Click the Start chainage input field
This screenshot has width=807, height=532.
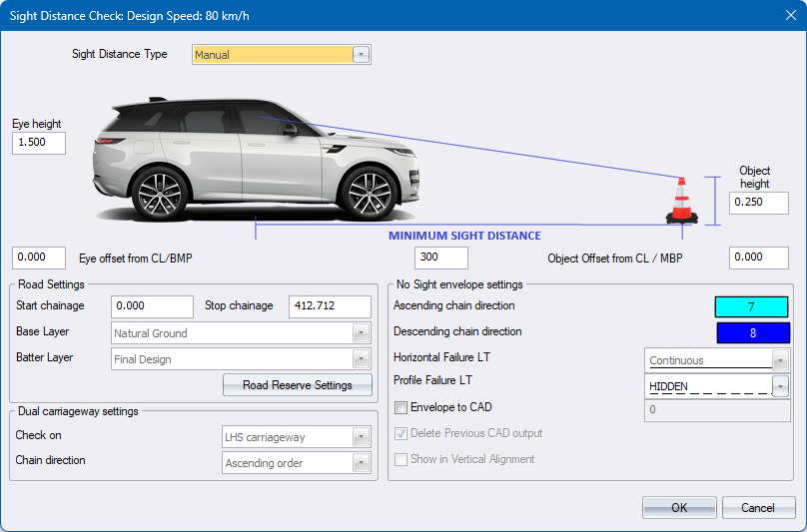(152, 306)
